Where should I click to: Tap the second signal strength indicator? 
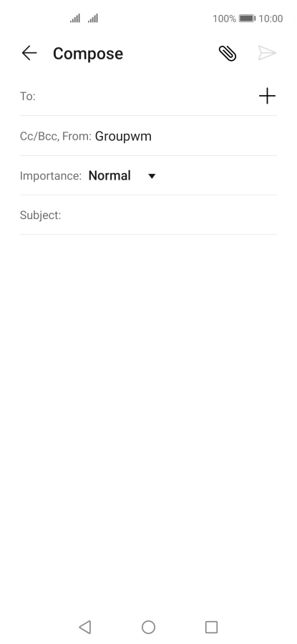click(93, 19)
